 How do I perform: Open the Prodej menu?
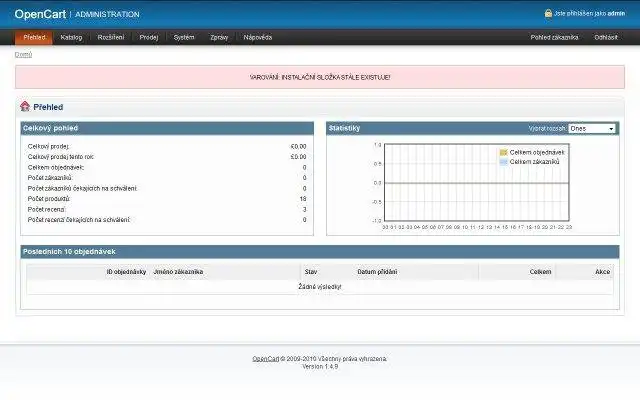point(149,37)
